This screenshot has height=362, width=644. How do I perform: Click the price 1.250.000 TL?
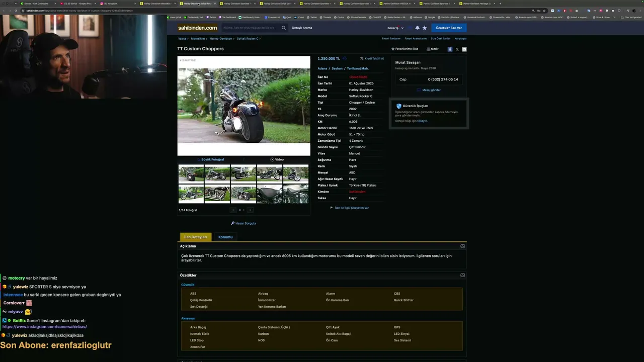329,59
